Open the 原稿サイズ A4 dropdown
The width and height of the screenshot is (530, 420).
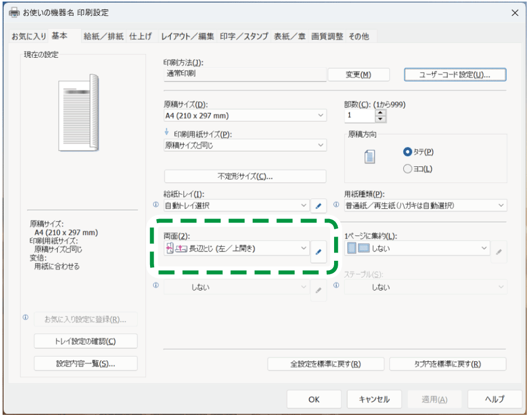(x=245, y=116)
